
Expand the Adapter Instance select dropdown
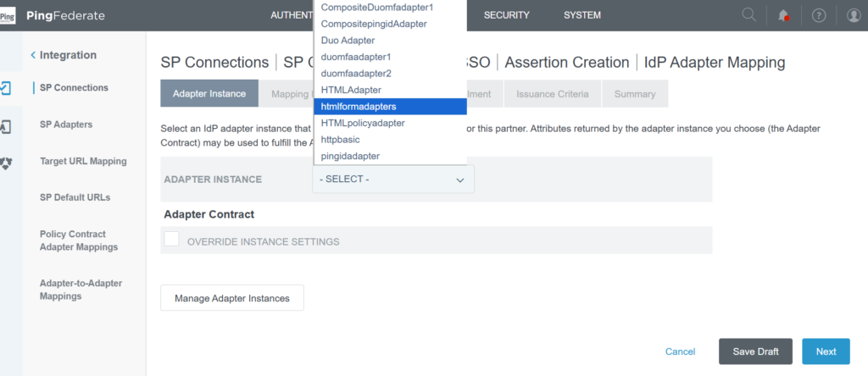click(x=393, y=180)
